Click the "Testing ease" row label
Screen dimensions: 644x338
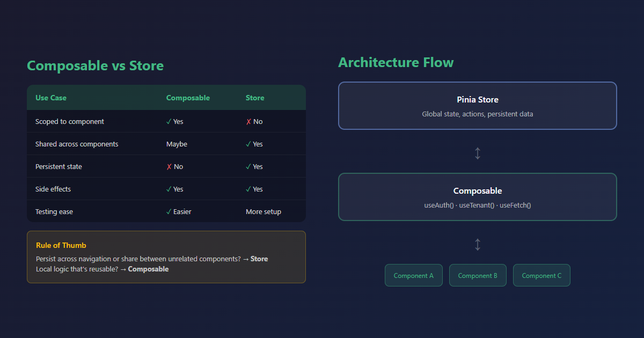(54, 212)
